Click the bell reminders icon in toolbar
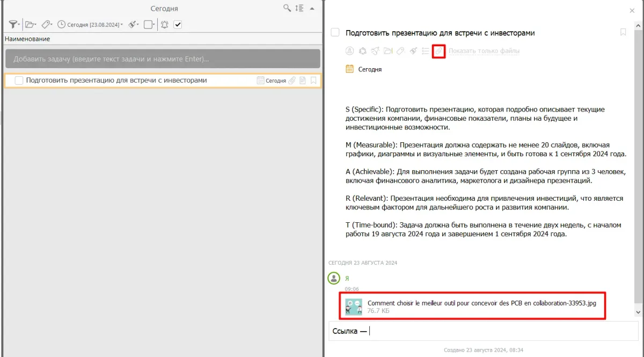This screenshot has width=644, height=357. pos(164,24)
